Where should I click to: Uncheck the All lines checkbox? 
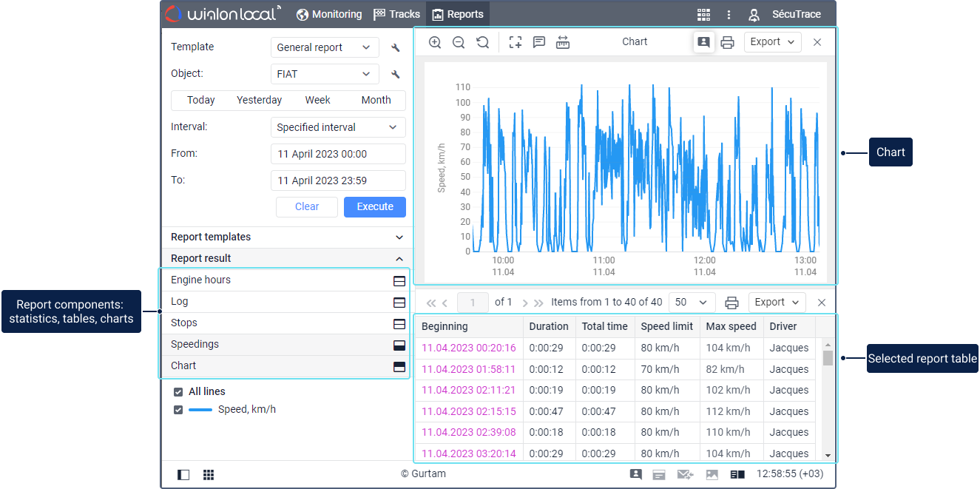[178, 392]
